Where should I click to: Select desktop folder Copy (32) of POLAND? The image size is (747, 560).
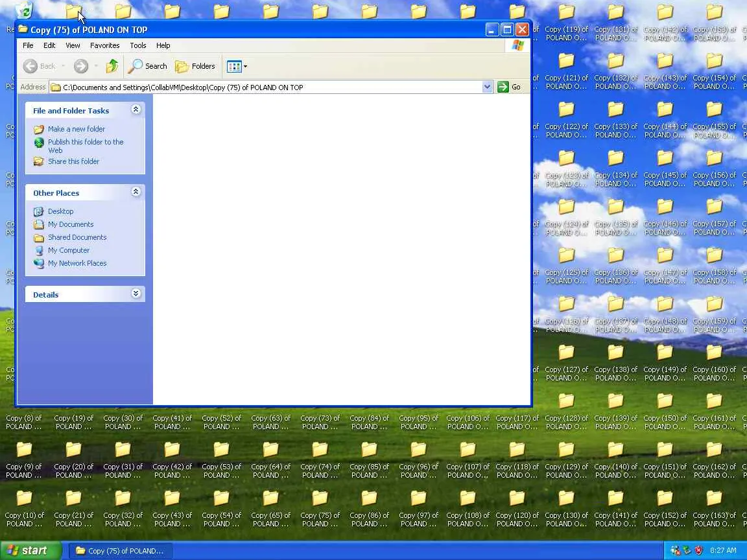pyautogui.click(x=123, y=509)
